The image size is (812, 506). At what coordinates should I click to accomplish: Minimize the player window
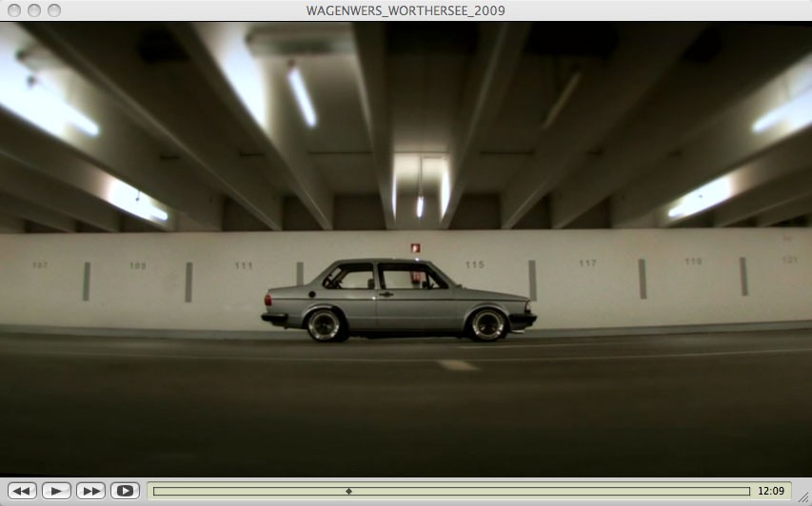(33, 10)
